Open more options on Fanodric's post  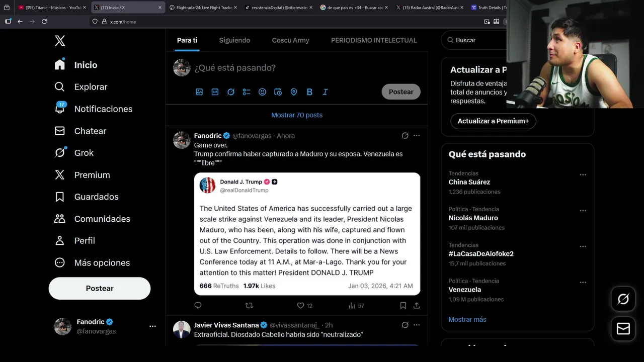[x=417, y=136]
